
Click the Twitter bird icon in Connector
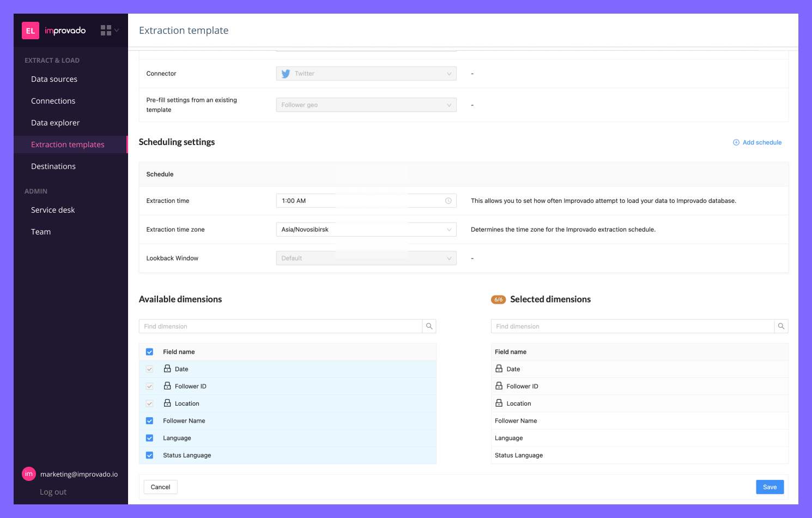[286, 74]
